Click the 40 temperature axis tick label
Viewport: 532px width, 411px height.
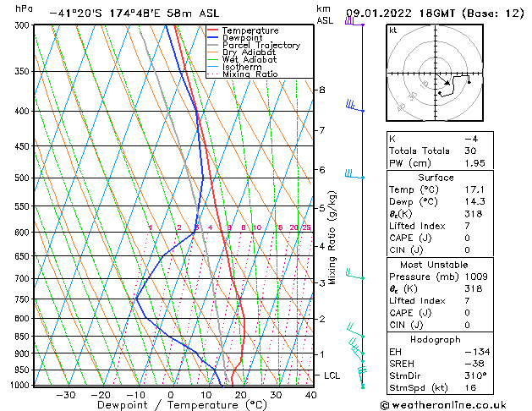point(310,395)
